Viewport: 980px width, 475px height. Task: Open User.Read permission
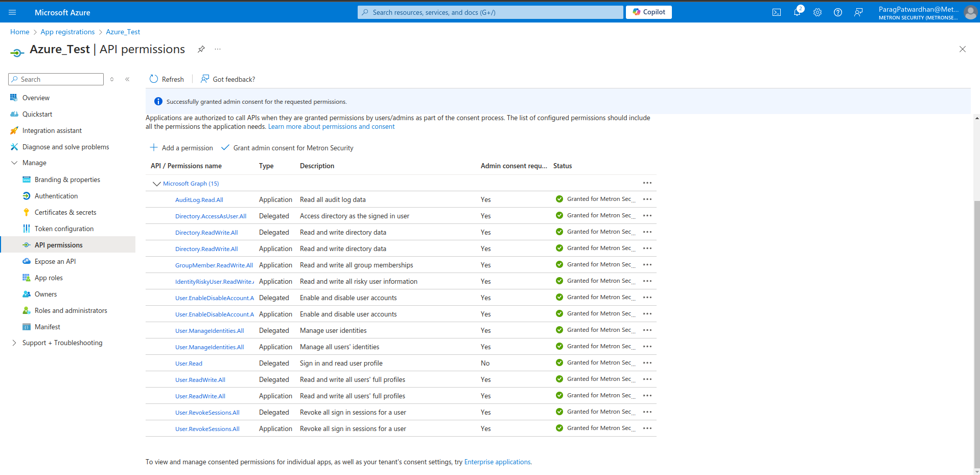pos(189,364)
